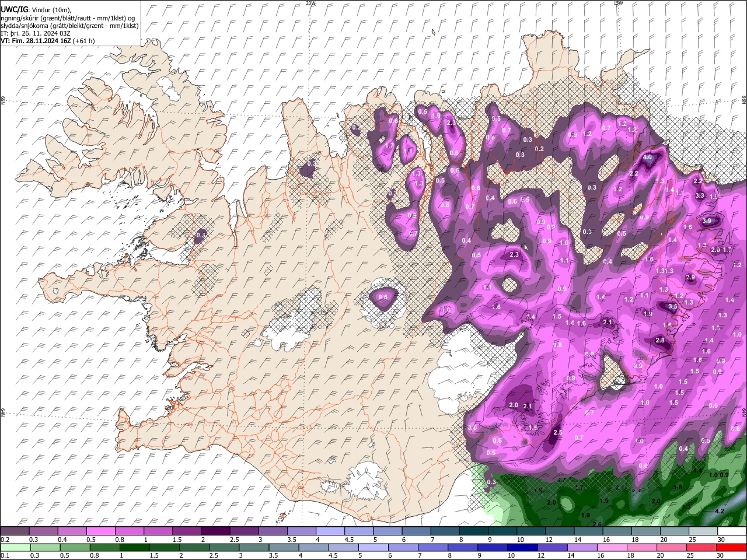Click the pale mint 0.1 swatch starting lower legend

[15, 547]
